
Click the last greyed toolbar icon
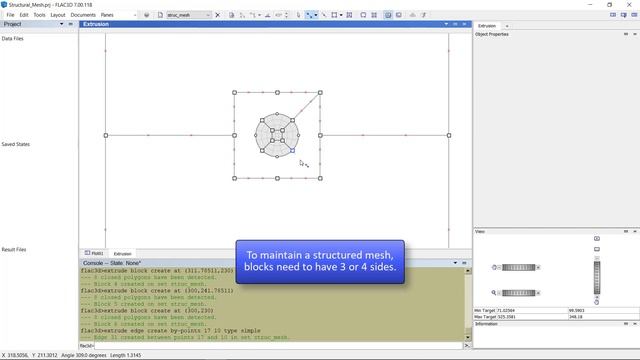coord(424,15)
